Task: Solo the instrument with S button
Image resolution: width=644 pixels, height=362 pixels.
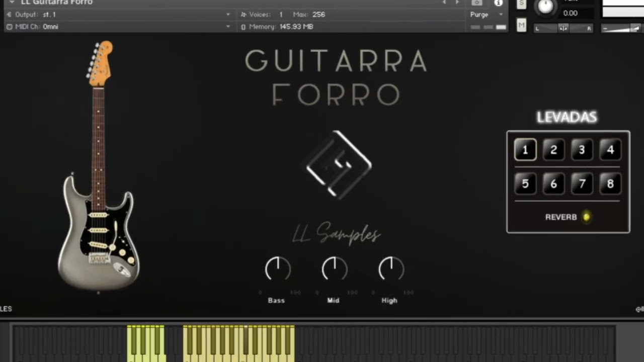Action: (x=521, y=4)
